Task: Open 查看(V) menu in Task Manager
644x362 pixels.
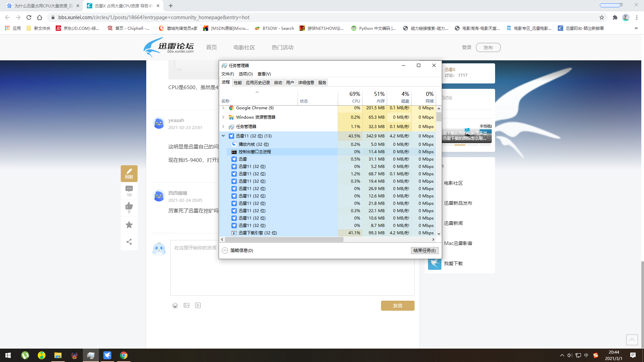Action: (x=264, y=74)
